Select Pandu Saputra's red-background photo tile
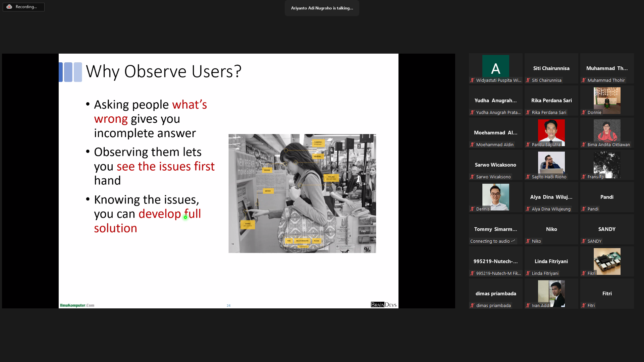 click(551, 131)
